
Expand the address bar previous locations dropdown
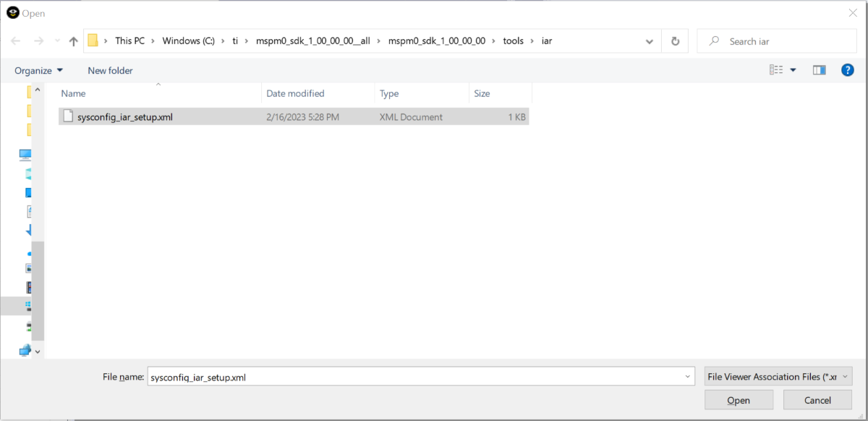point(650,41)
